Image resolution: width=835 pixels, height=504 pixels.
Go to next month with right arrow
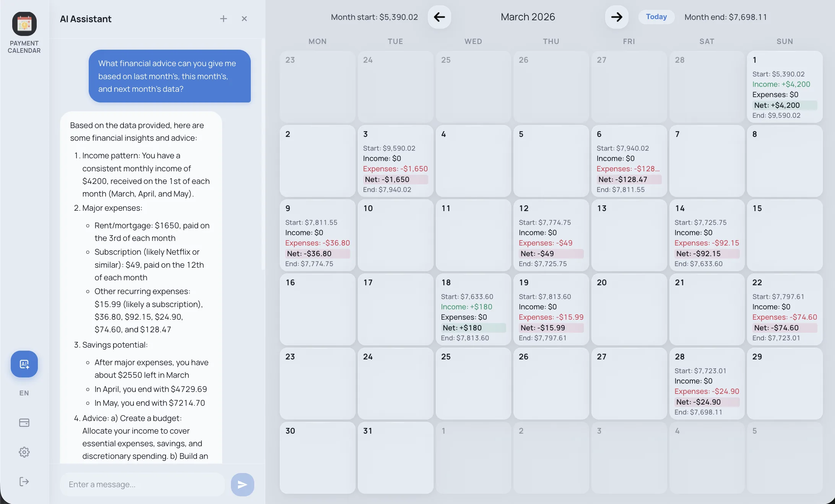[x=616, y=17]
